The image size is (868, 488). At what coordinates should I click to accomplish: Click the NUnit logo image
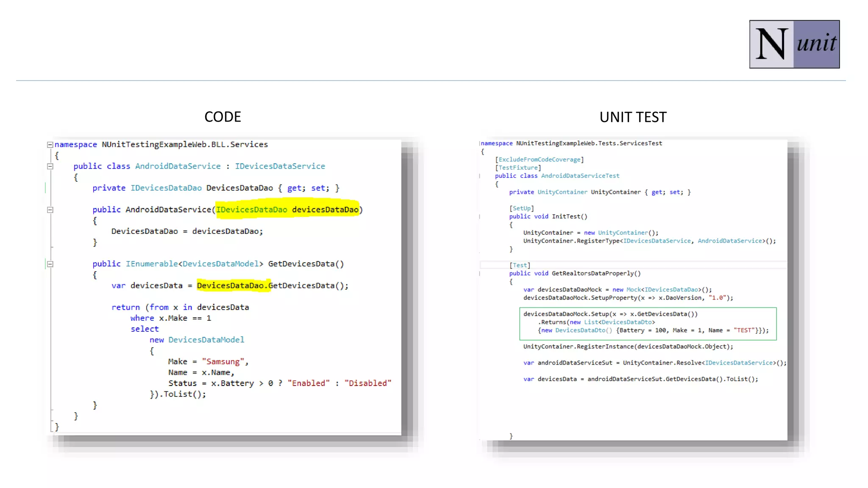coord(794,44)
